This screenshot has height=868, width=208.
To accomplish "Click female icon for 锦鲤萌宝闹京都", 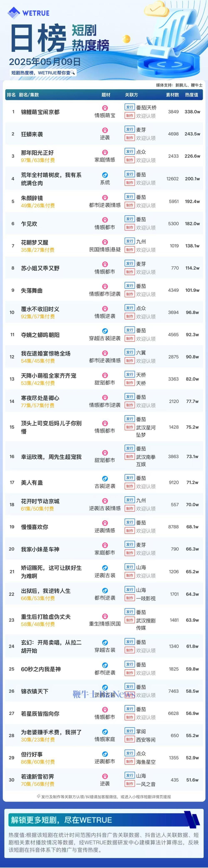I will click(x=105, y=108).
